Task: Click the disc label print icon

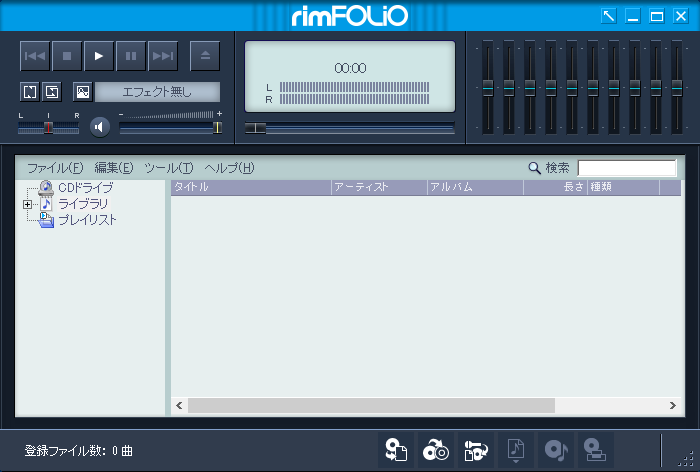Action: click(596, 450)
